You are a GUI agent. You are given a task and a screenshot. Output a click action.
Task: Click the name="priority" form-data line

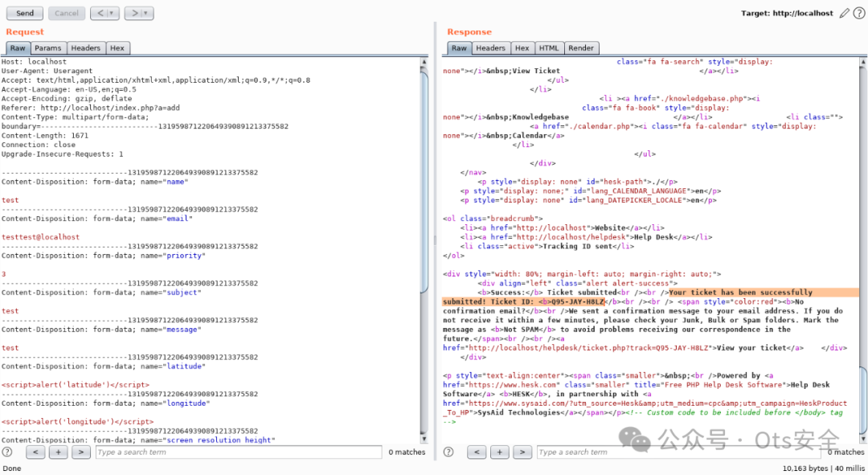[104, 256]
